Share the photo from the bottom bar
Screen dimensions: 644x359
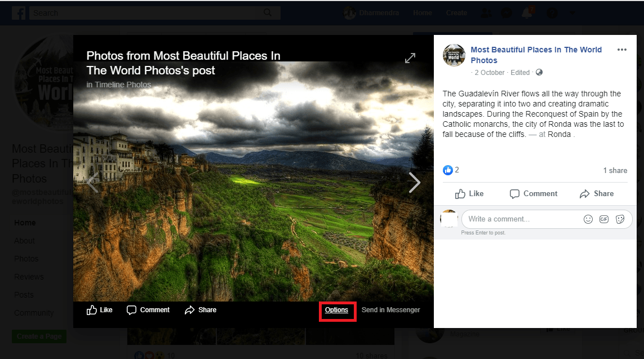pos(201,310)
